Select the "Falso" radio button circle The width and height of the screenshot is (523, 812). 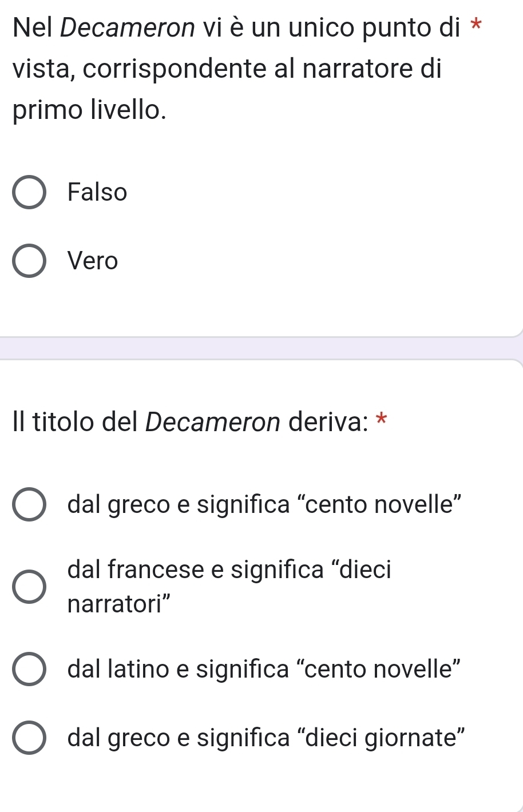point(29,192)
